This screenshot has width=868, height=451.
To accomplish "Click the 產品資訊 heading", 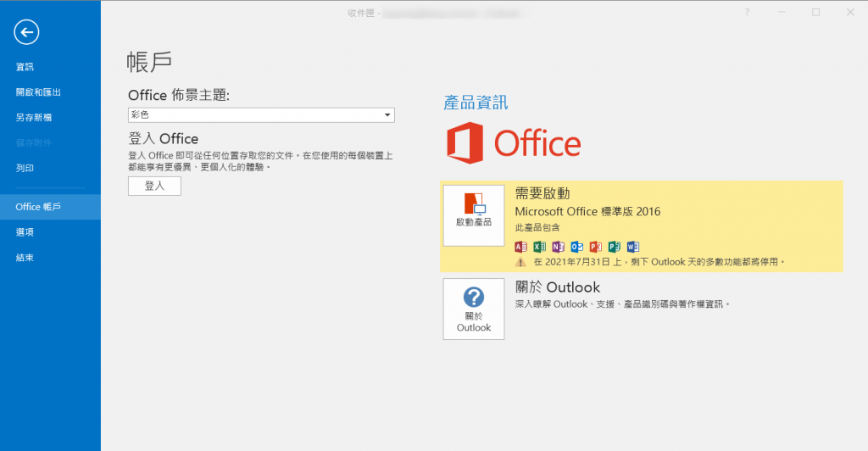I will click(476, 103).
